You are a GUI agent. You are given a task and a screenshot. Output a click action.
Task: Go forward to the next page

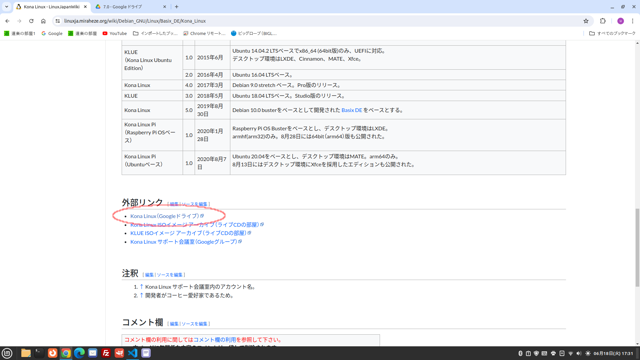[19, 21]
